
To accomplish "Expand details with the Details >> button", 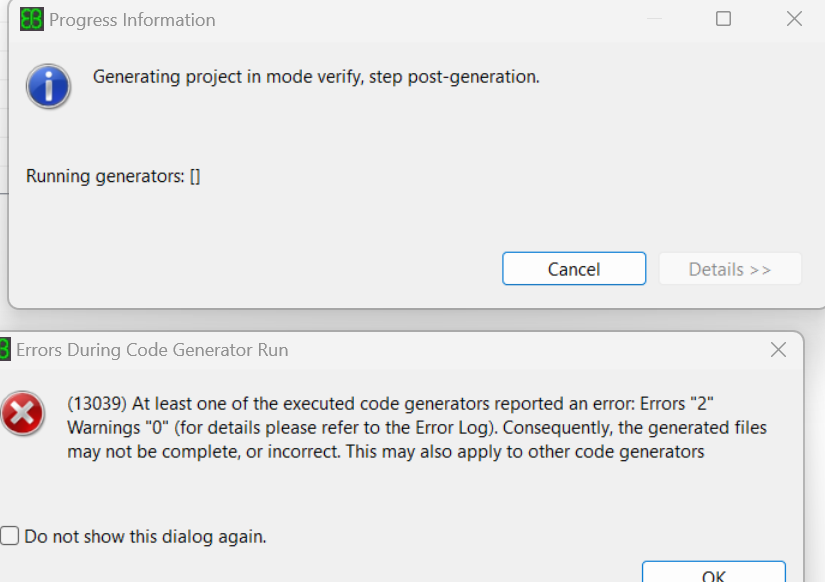I will point(730,269).
